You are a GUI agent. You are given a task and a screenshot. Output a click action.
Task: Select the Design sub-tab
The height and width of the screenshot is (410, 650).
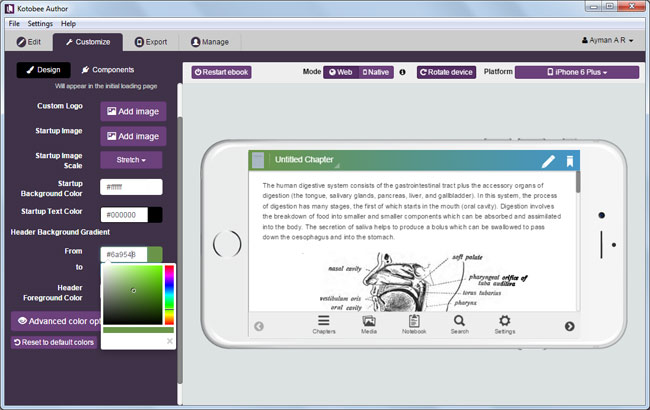click(44, 70)
